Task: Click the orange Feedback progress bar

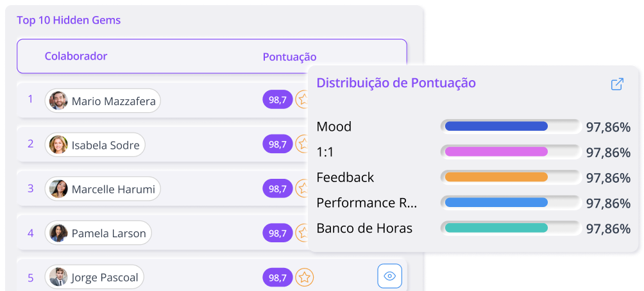Action: 496,177
